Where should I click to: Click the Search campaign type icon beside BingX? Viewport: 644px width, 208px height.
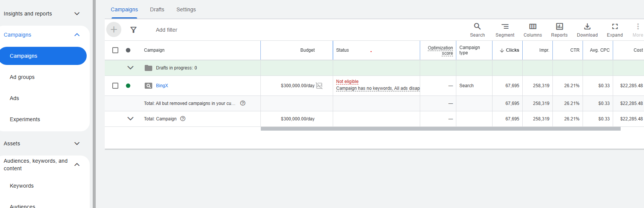[148, 86]
